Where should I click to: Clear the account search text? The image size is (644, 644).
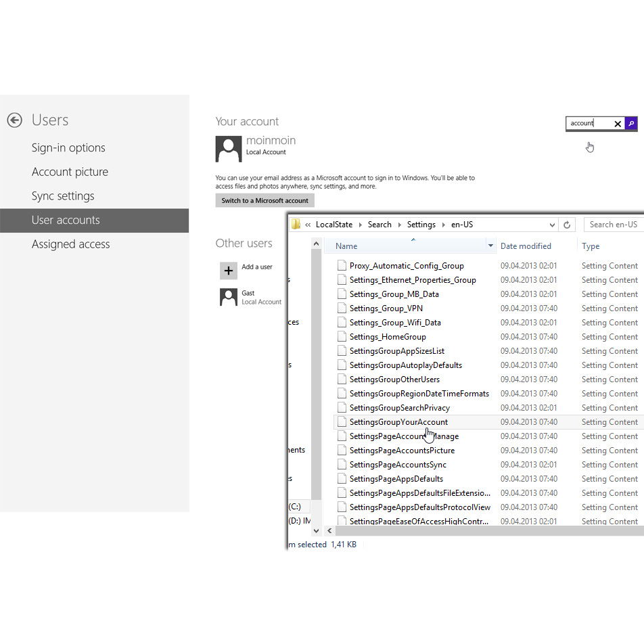click(618, 124)
